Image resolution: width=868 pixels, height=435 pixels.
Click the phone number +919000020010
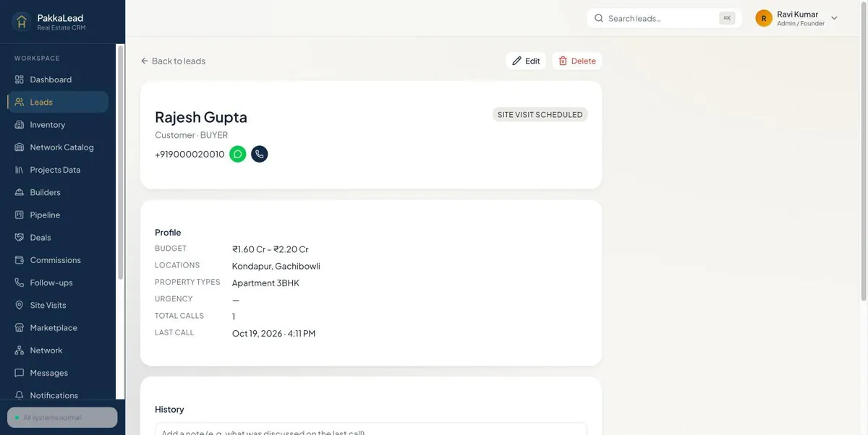190,154
